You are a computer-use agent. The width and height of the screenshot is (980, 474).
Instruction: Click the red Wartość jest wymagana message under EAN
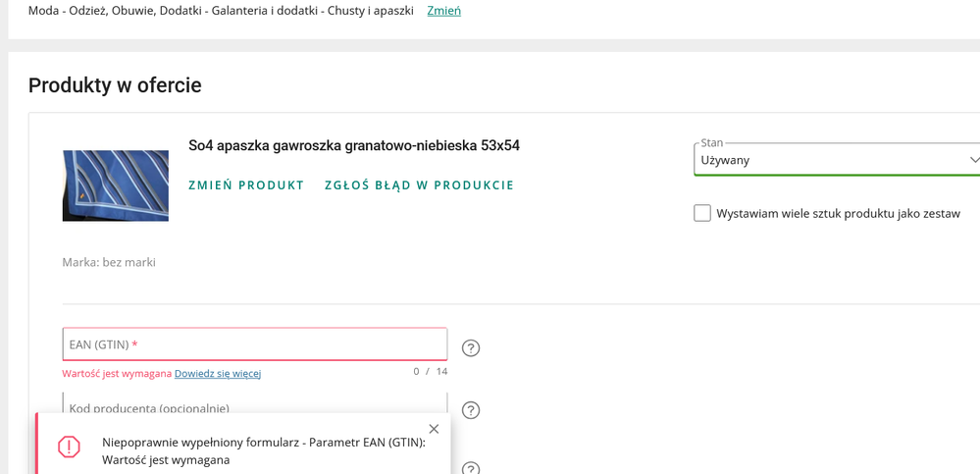(117, 374)
